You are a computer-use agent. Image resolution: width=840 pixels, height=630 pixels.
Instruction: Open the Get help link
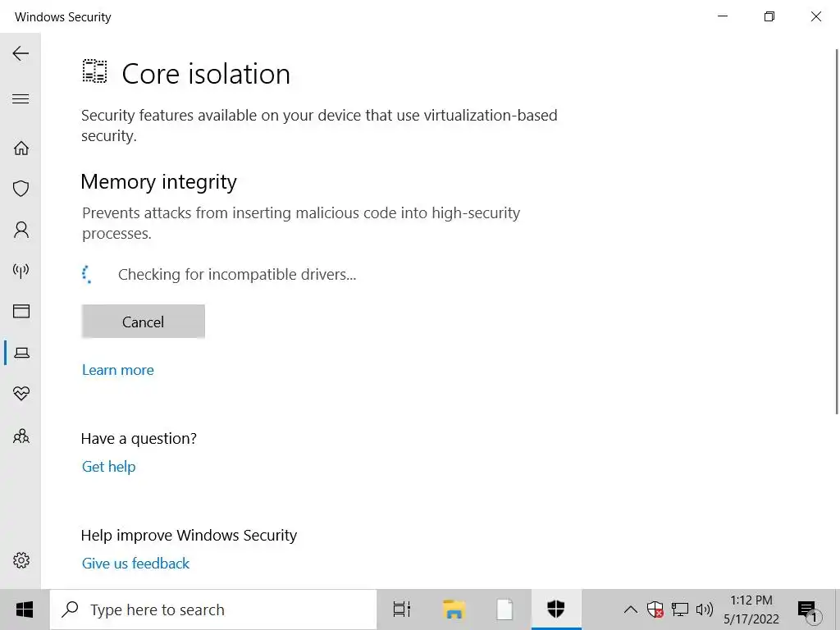click(108, 467)
